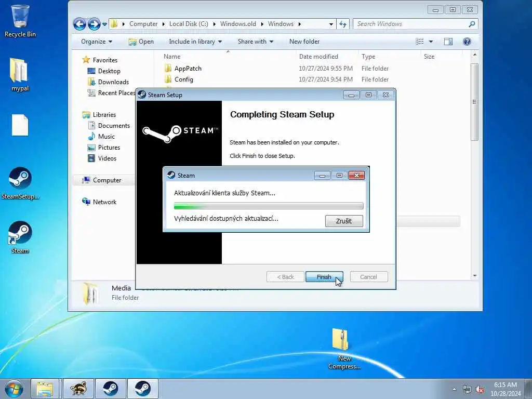Click Zrušit to cancel Steam update

[x=344, y=221]
